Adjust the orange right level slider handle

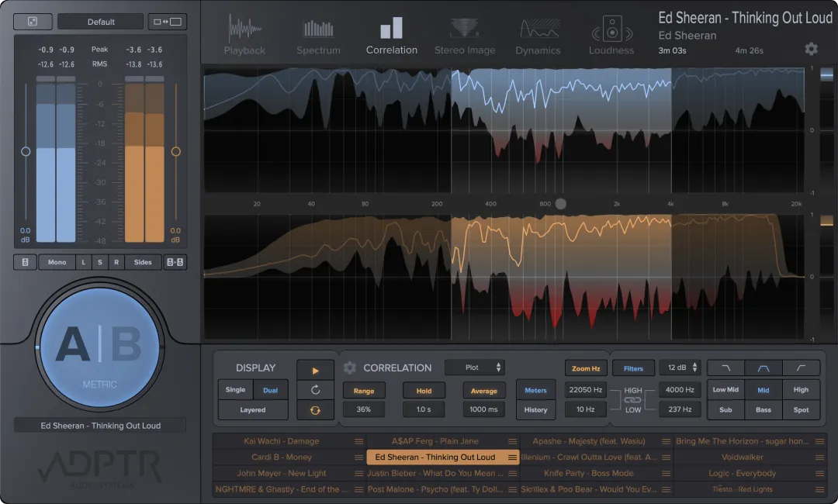176,152
